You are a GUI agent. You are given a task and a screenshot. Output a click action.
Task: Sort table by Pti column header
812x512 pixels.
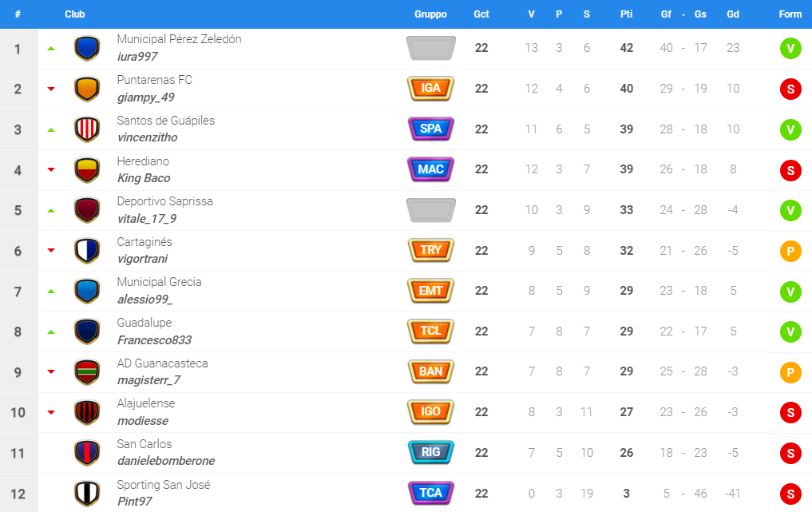click(x=626, y=14)
